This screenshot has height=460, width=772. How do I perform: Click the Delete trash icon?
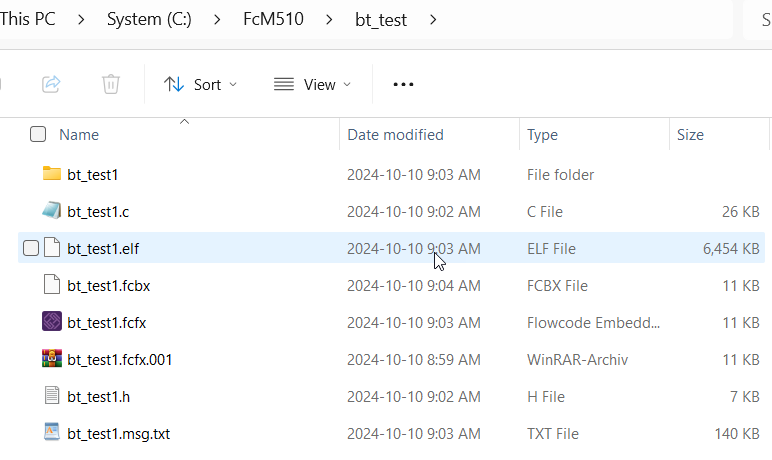point(111,84)
